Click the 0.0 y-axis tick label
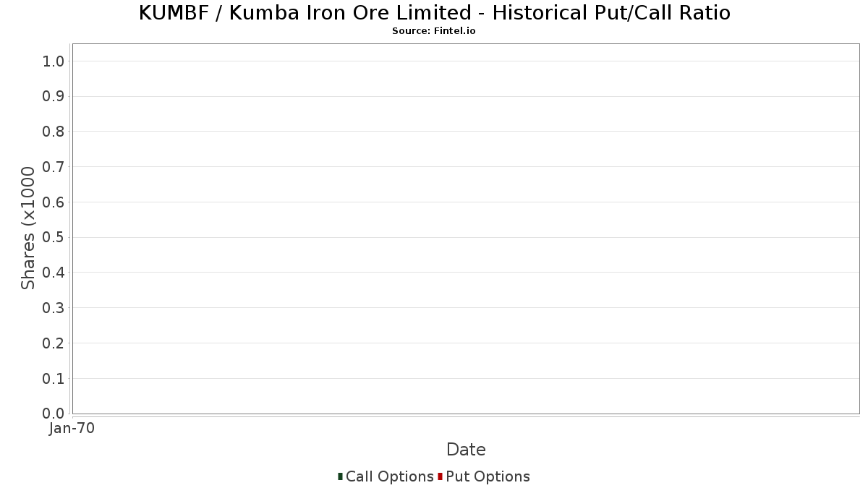Screen dimensions: 868x488 coord(54,414)
